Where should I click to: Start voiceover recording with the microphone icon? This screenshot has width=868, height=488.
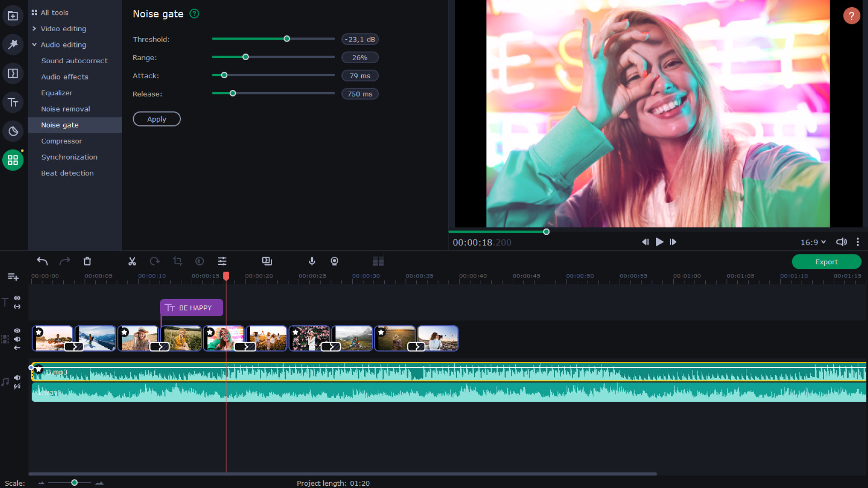[x=311, y=261]
